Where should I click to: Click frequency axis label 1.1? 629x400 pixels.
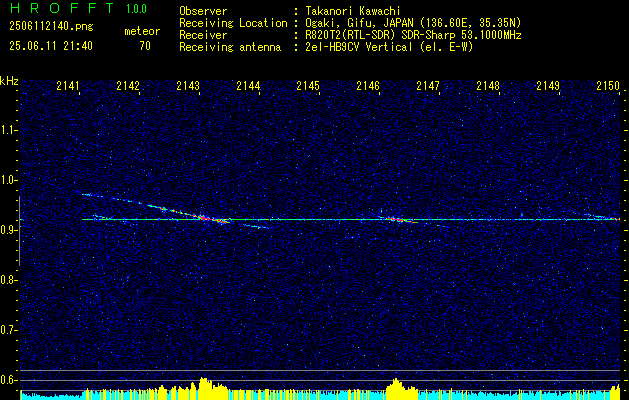click(x=8, y=130)
